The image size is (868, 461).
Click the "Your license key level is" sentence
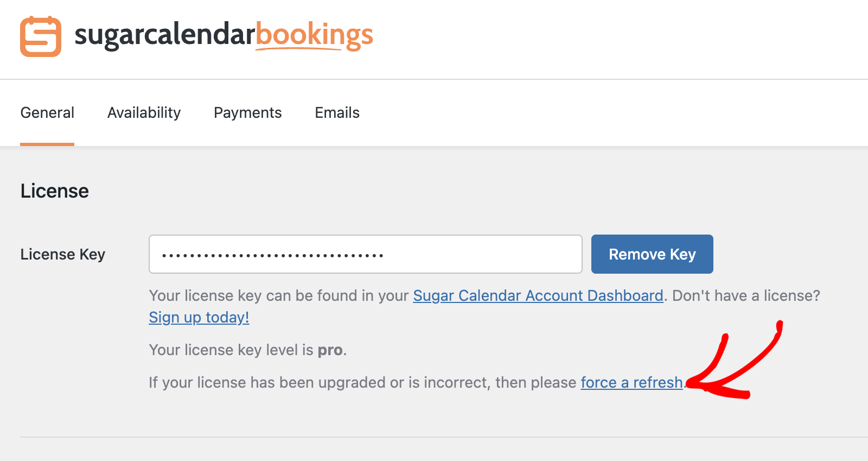[231, 350]
